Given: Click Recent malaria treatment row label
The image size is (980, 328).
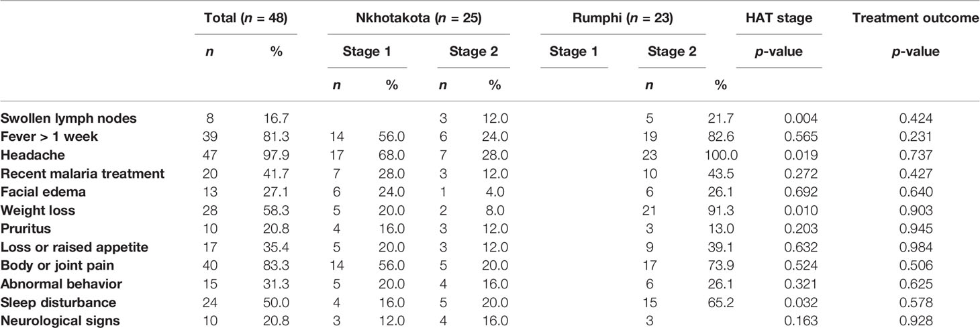Looking at the screenshot, I should point(83,174).
